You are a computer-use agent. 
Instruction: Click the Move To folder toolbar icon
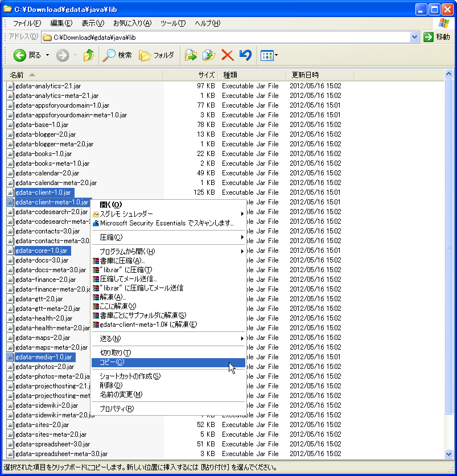[191, 55]
